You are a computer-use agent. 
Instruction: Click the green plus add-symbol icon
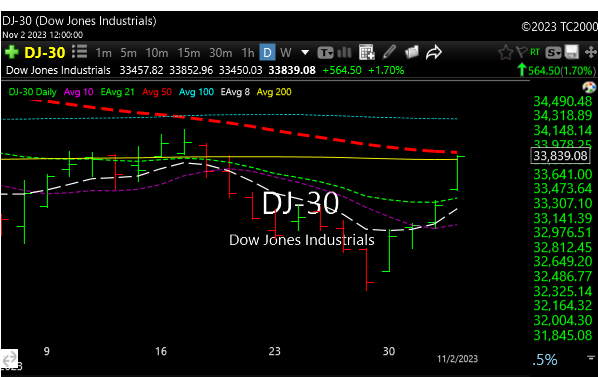point(11,52)
